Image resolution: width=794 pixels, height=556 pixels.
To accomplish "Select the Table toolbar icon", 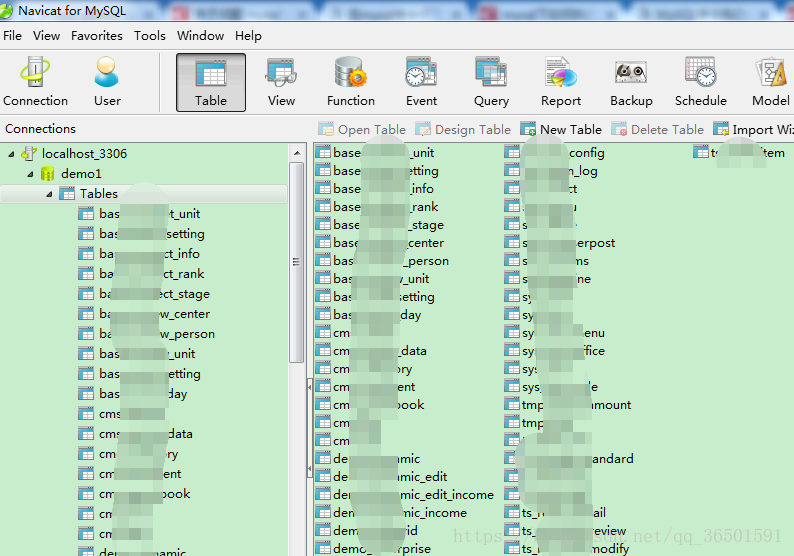I will click(x=211, y=81).
